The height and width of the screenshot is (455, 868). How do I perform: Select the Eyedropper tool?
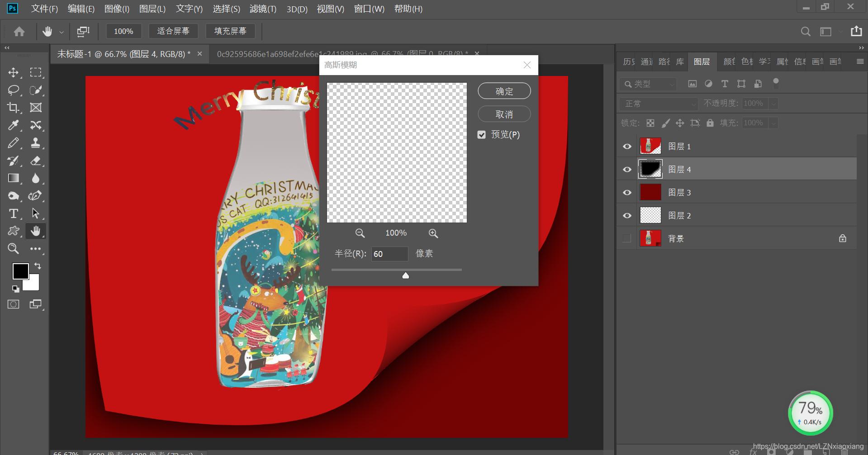point(13,125)
